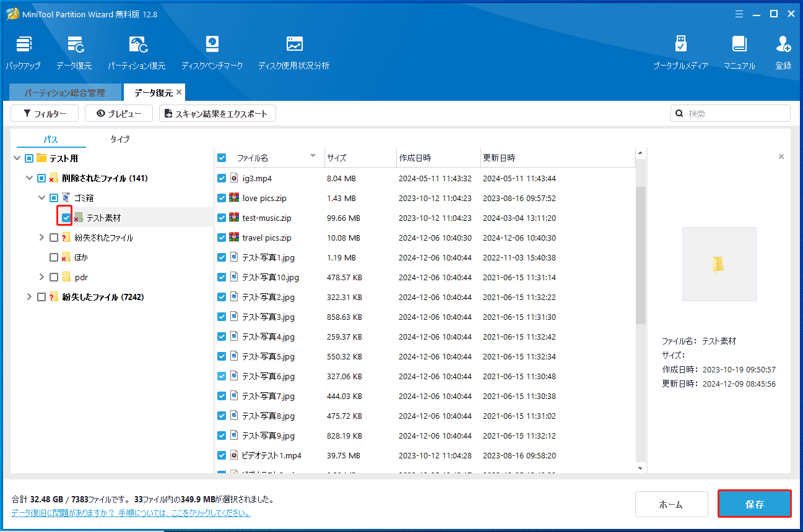Expand the 紛失されたファイル node
The width and height of the screenshot is (803, 532).
tap(41, 238)
